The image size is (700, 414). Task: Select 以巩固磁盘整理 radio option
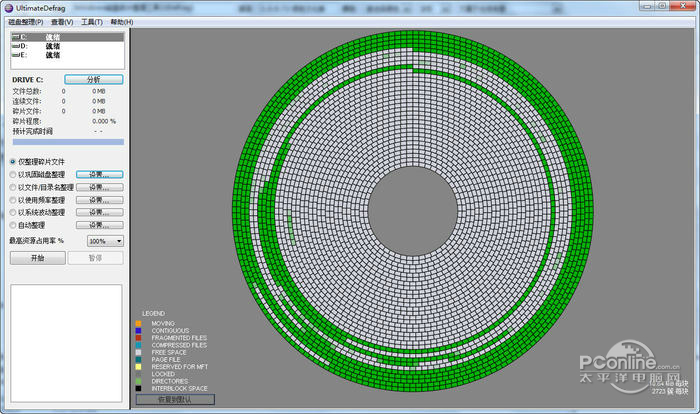point(13,174)
